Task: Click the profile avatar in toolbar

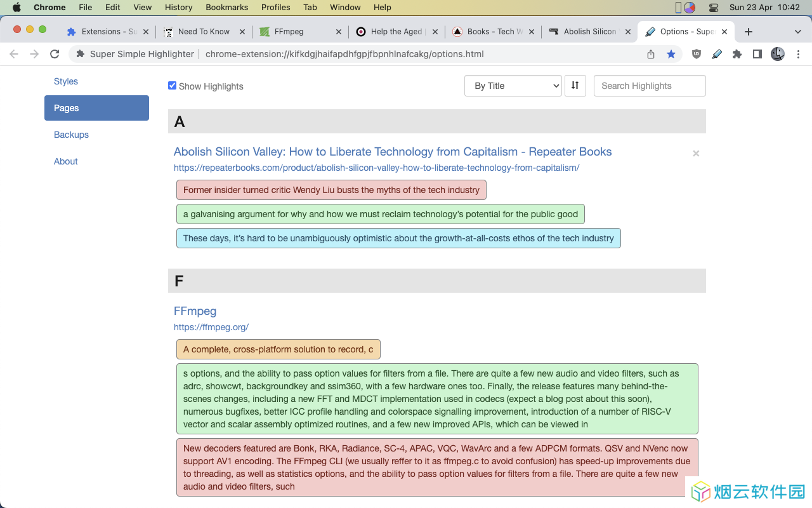Action: (778, 54)
